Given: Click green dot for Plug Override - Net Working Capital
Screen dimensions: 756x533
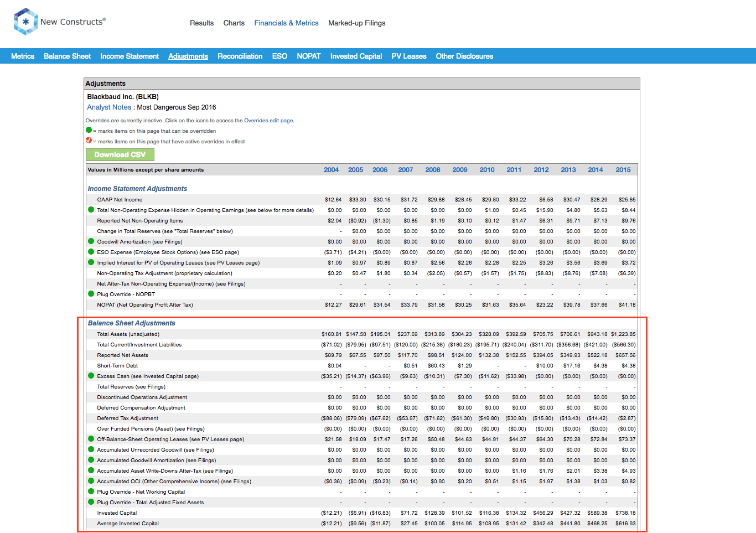Looking at the screenshot, I should tap(91, 491).
